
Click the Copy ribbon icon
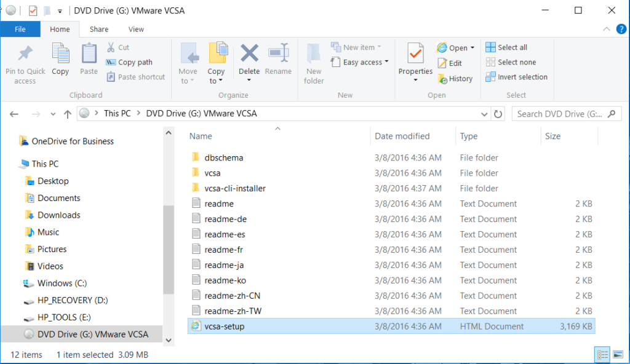coord(60,54)
